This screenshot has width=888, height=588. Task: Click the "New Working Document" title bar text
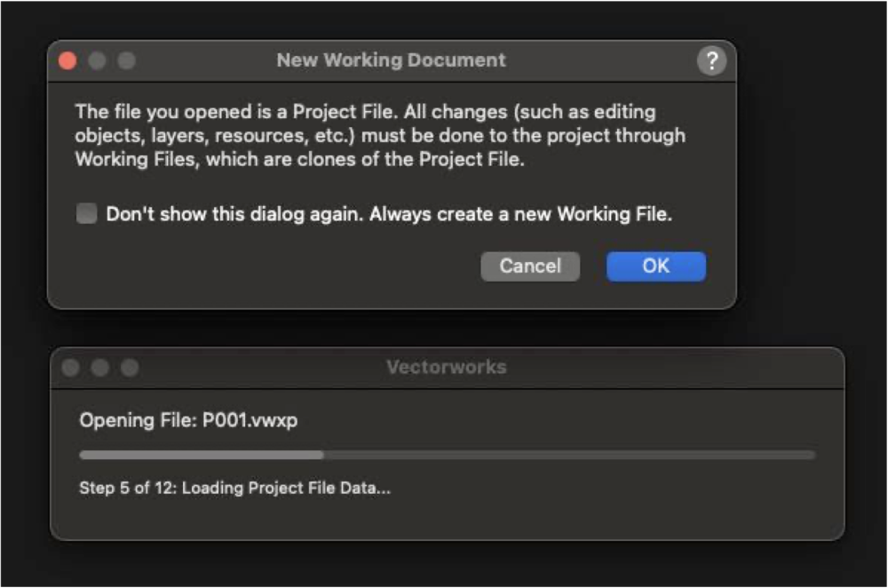tap(391, 60)
